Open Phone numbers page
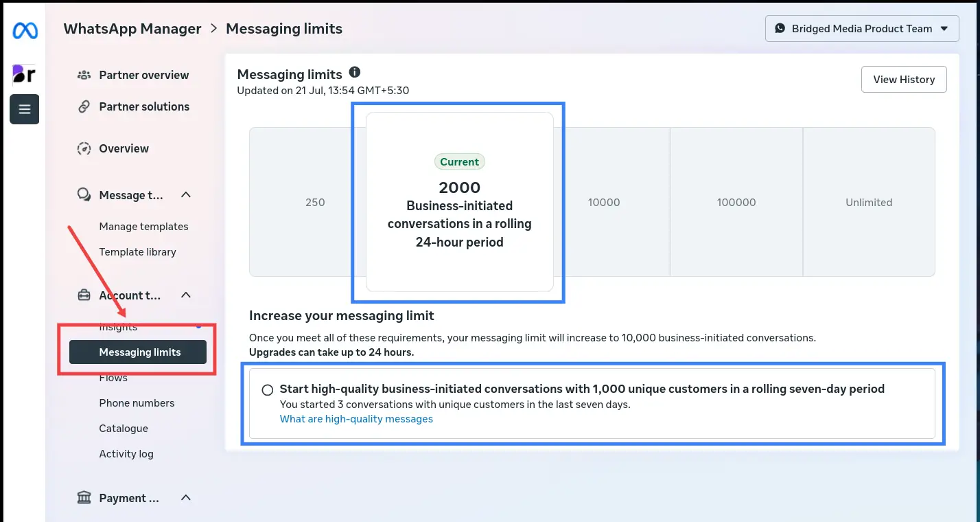The width and height of the screenshot is (980, 522). (x=137, y=403)
